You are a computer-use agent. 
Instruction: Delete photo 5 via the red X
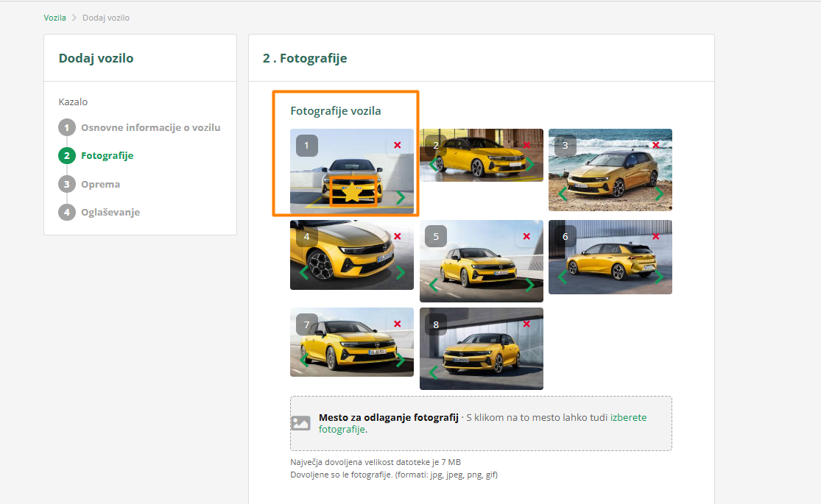coord(526,236)
